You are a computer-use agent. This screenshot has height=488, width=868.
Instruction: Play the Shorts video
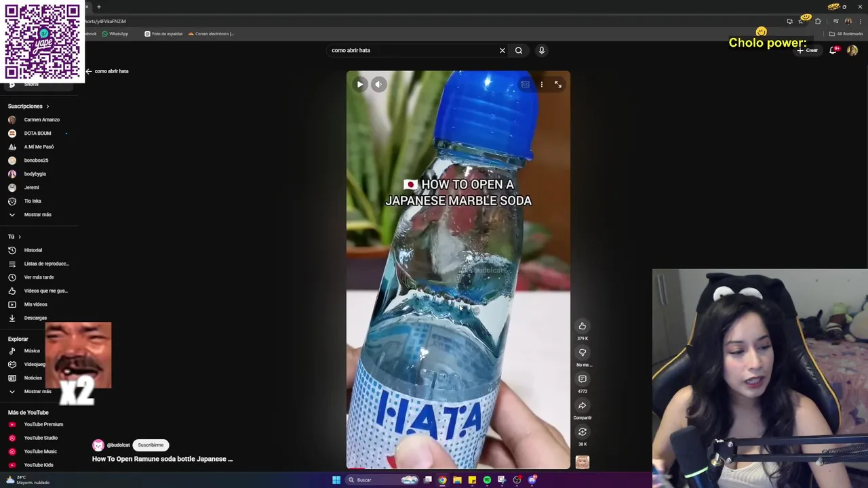360,84
